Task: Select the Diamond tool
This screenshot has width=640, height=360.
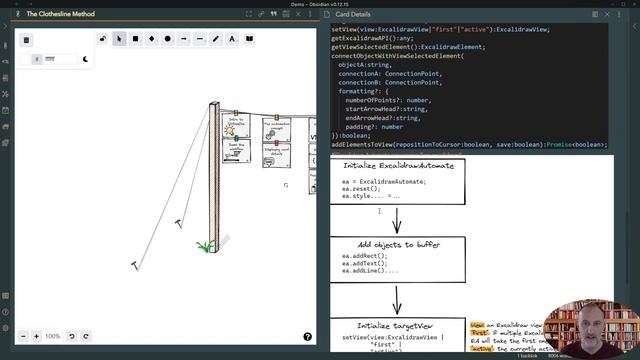Action: coord(151,39)
